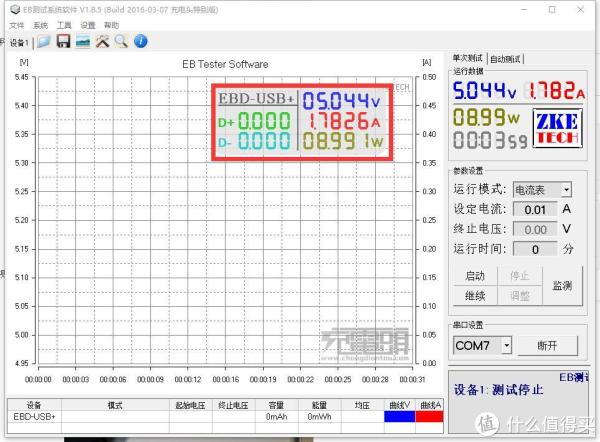
Task: Open the 系统 menu
Action: pyautogui.click(x=40, y=26)
